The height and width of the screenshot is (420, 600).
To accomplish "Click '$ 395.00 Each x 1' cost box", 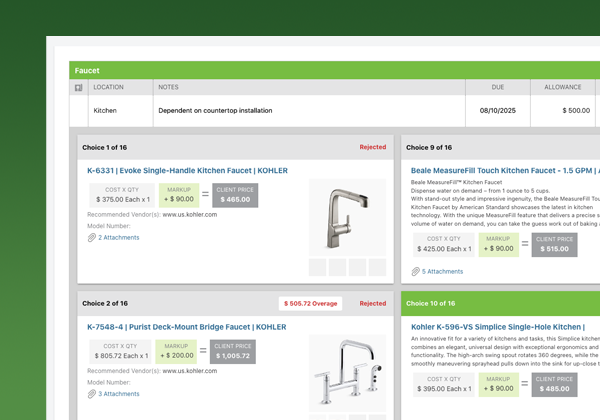I will tap(444, 385).
